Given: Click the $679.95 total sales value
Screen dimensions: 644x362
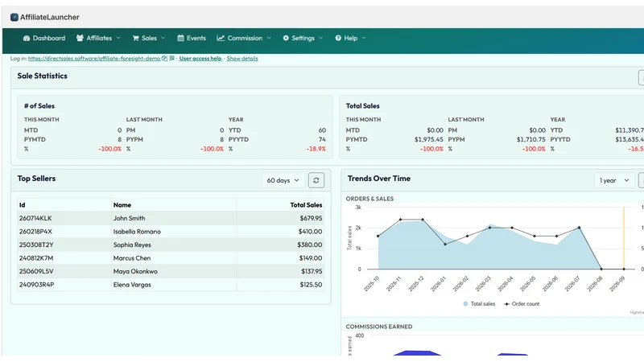Looking at the screenshot, I should tap(311, 218).
